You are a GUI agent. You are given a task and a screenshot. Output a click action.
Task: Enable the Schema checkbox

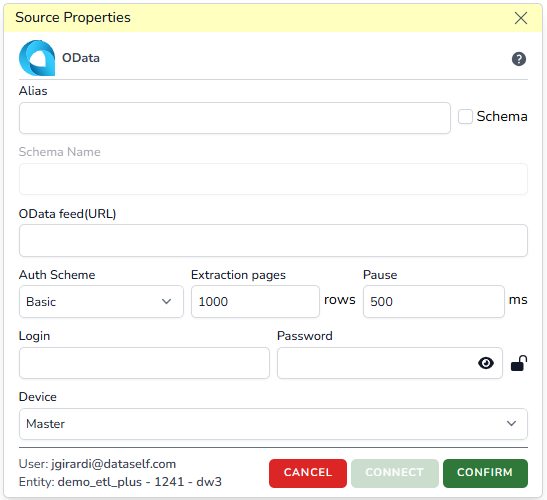click(x=465, y=117)
